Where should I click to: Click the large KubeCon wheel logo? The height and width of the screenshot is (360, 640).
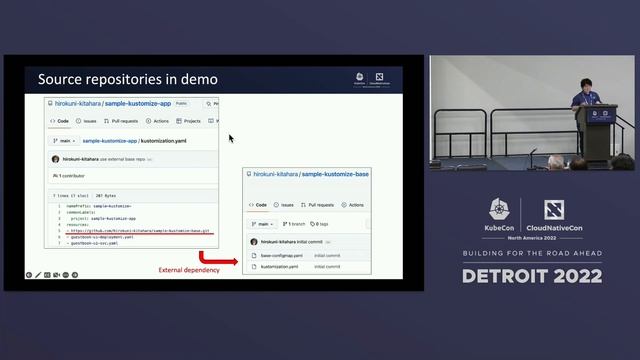coord(499,210)
